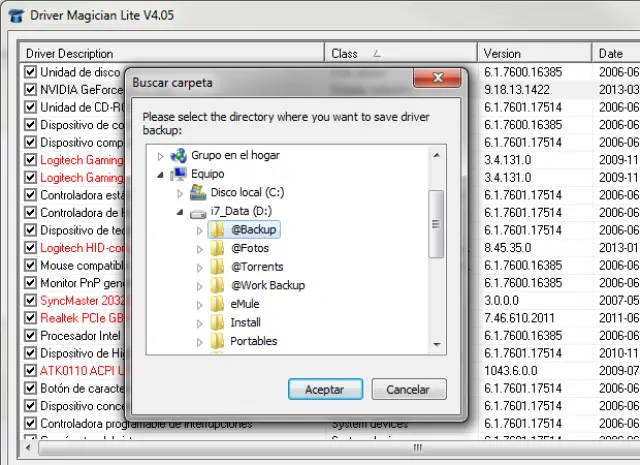Uncheck the Realtek PCIe GBE checkbox
The height and width of the screenshot is (465, 640).
click(x=31, y=319)
